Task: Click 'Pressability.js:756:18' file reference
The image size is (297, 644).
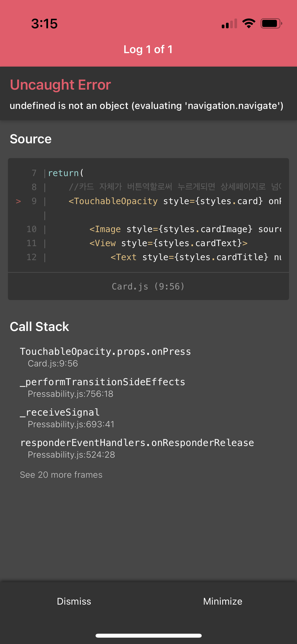Action: click(x=70, y=394)
